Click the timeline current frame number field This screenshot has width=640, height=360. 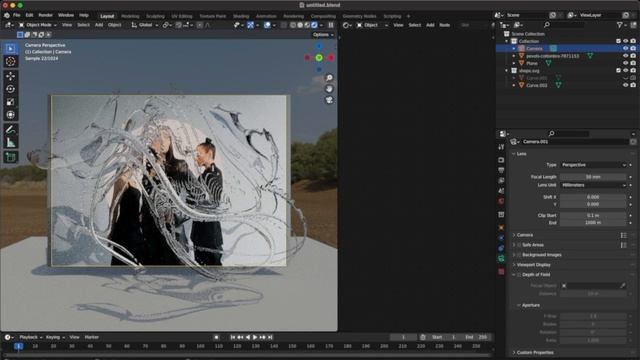[403, 337]
